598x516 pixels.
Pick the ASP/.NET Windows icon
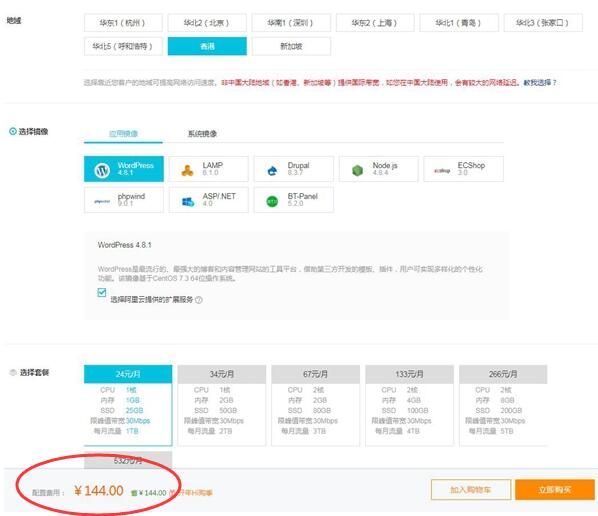click(x=188, y=201)
